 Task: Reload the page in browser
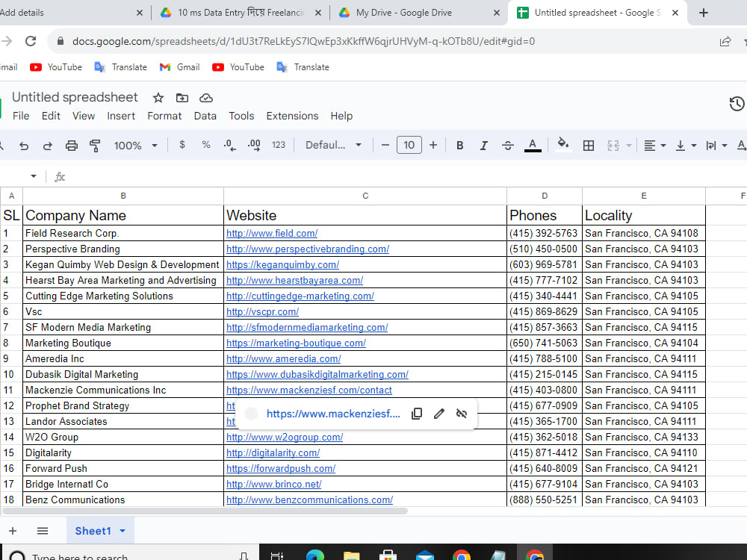31,41
